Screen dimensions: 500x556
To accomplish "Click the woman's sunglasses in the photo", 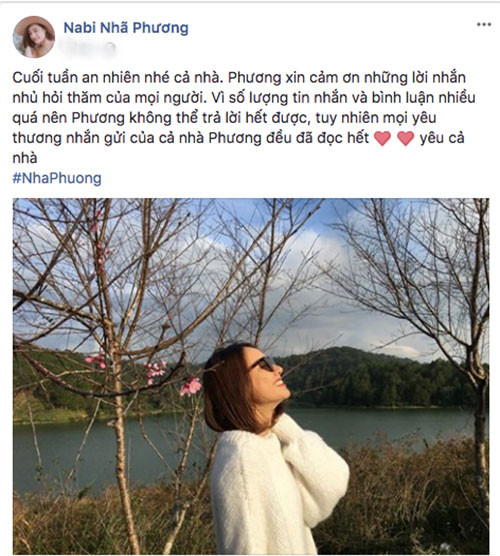I will (x=263, y=364).
